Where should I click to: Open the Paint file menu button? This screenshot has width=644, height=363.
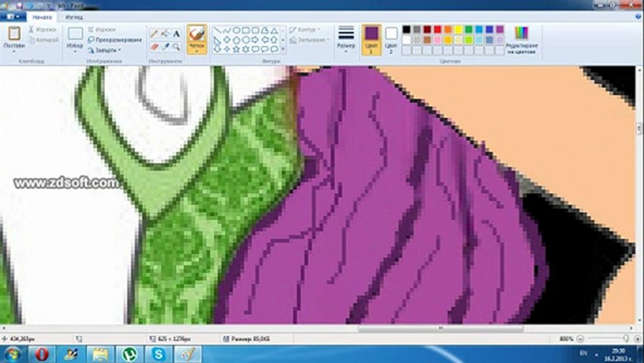click(13, 17)
